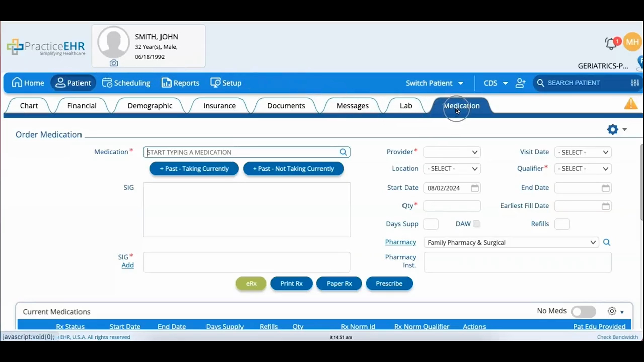Click the PracticeEHR logo
644x362 pixels.
tap(46, 47)
